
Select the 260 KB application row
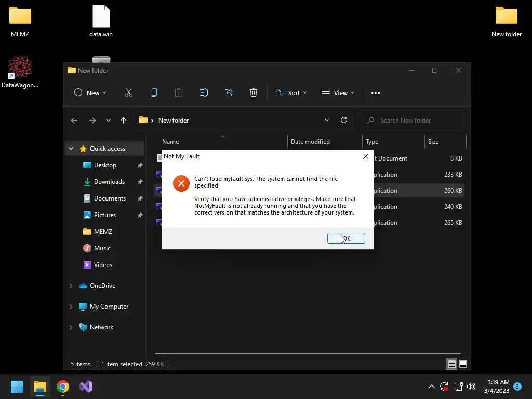coord(310,191)
